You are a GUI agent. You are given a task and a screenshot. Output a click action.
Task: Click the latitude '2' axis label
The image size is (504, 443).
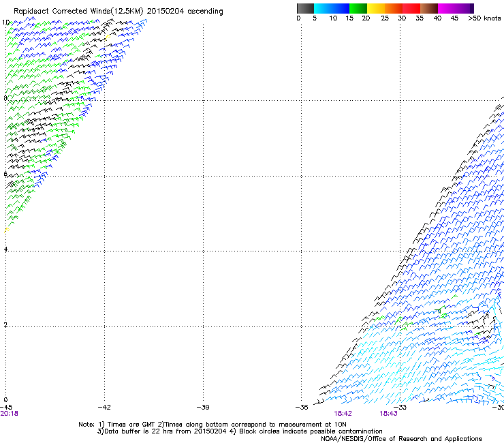tap(5, 324)
